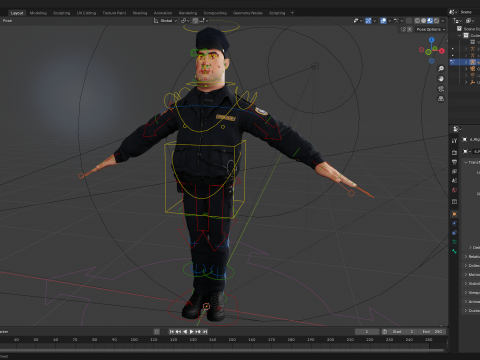Open the gizmo options dropdown arrow

coord(374,21)
